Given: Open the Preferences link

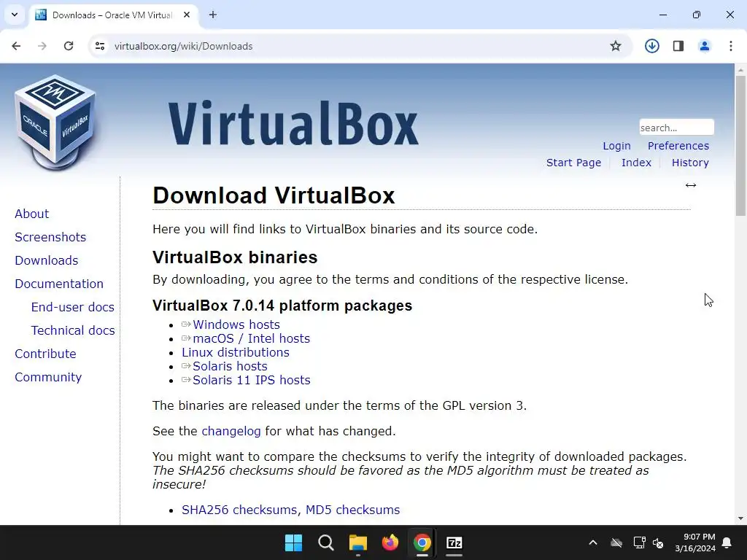Looking at the screenshot, I should click(678, 146).
